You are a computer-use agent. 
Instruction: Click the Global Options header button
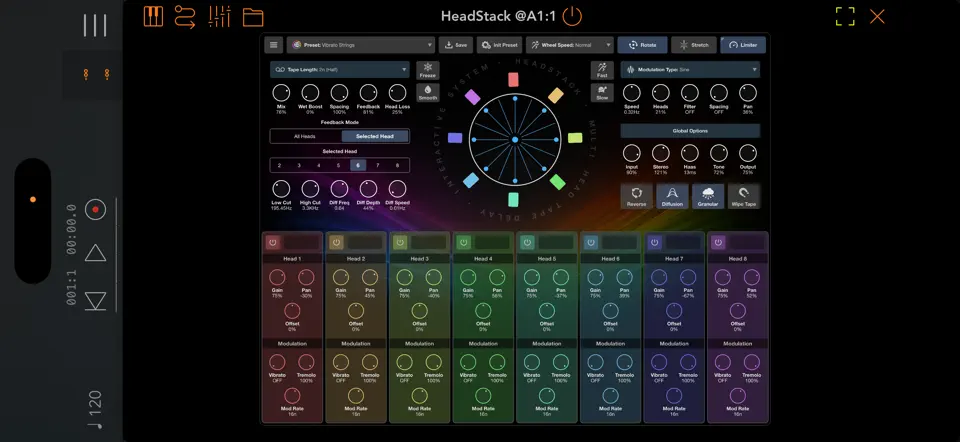pyautogui.click(x=690, y=130)
